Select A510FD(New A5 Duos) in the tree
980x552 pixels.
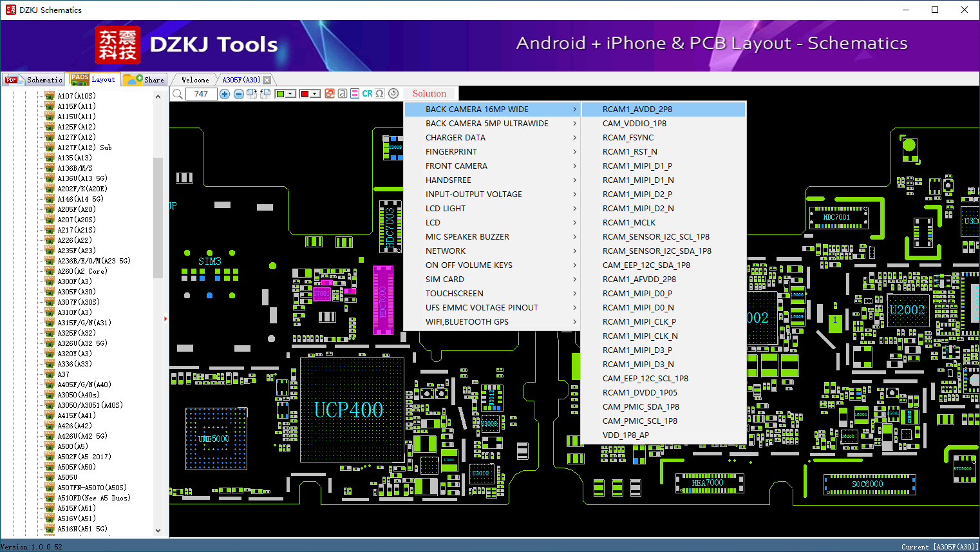pos(94,498)
